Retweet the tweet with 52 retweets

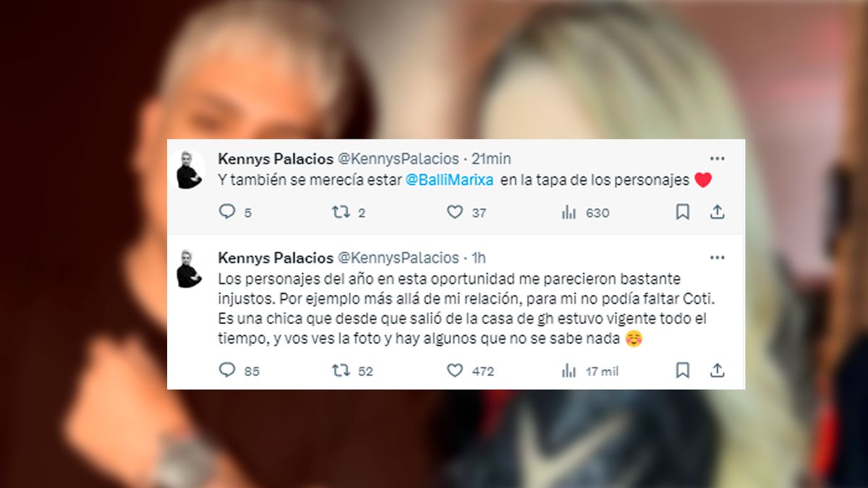(x=340, y=370)
